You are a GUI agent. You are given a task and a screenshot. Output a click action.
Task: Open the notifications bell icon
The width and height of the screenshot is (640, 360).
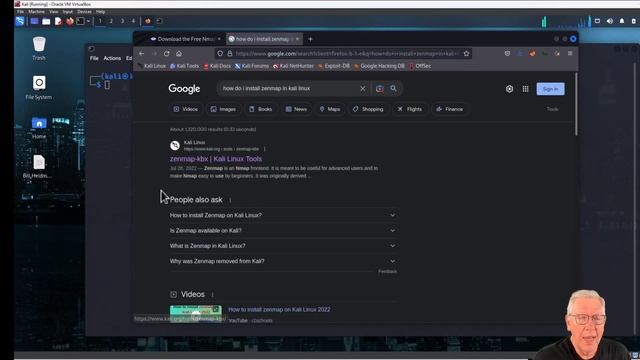tap(622, 21)
